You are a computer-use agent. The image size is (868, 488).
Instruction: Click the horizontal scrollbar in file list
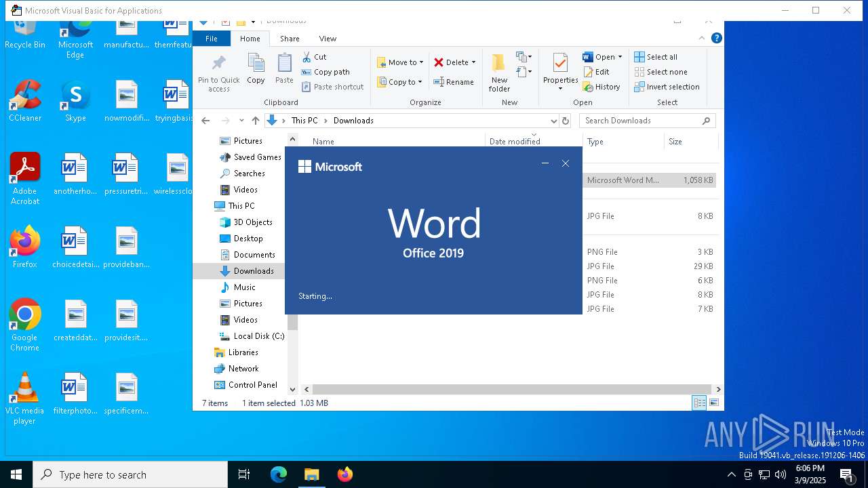point(511,390)
